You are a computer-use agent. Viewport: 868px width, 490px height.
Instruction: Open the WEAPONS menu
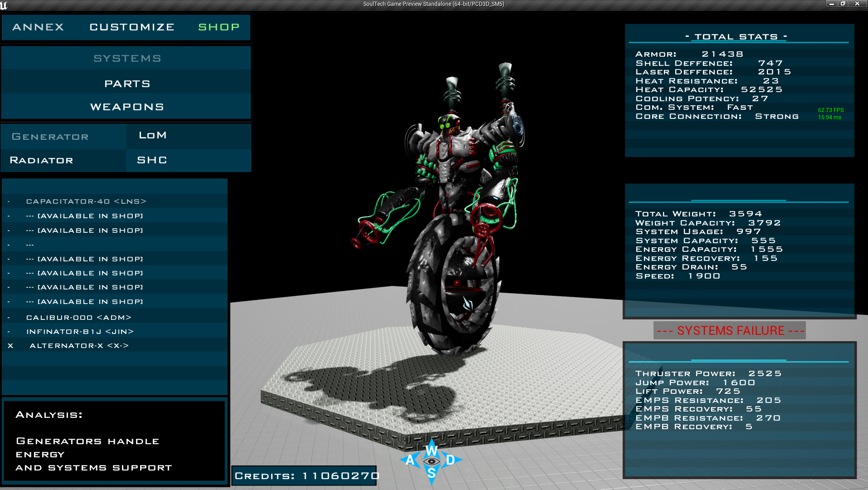127,107
